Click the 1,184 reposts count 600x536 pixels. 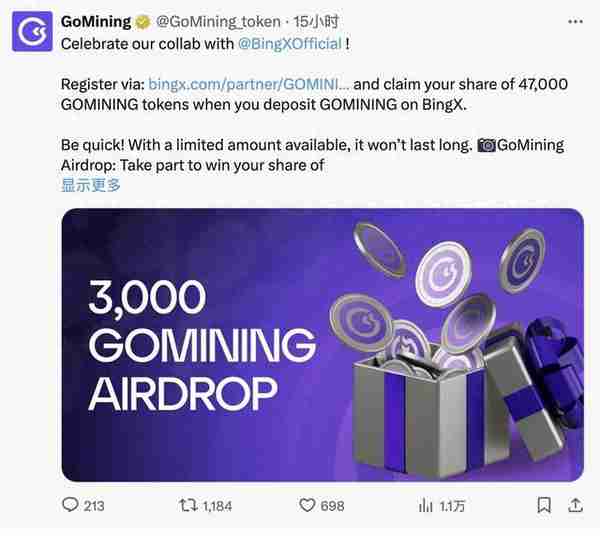(217, 506)
